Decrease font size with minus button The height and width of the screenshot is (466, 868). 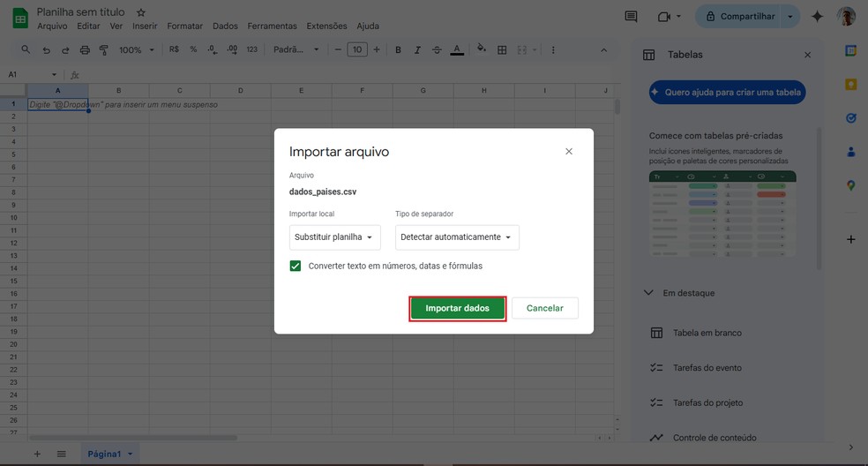click(338, 50)
